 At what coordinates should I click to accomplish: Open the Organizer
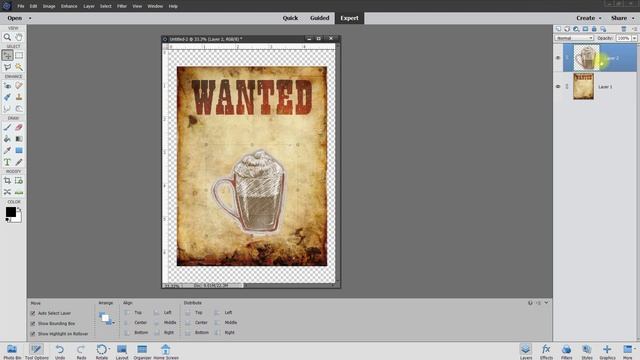point(142,351)
